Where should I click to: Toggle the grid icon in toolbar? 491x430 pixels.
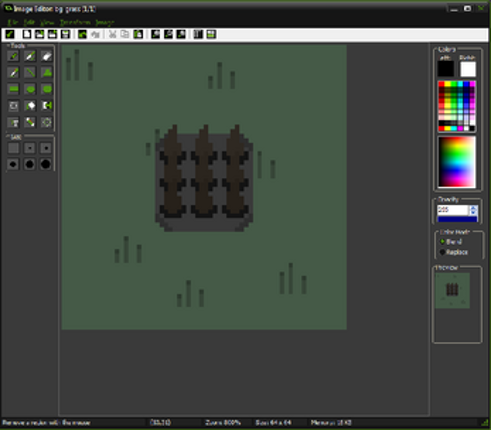click(x=198, y=34)
